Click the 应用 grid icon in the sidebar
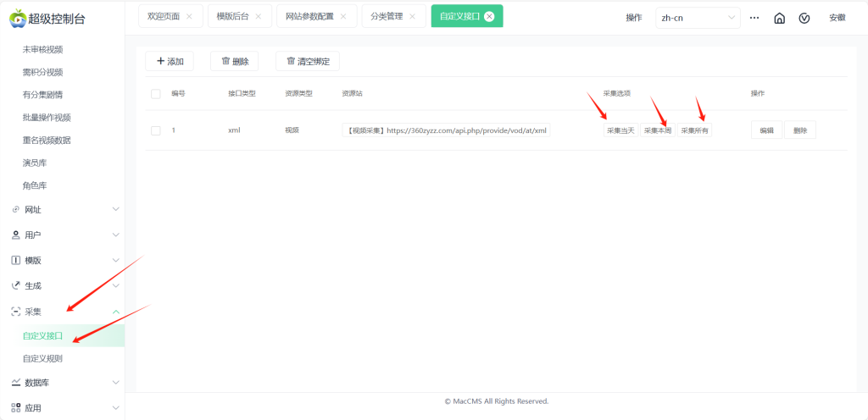Image resolution: width=868 pixels, height=420 pixels. tap(15, 408)
